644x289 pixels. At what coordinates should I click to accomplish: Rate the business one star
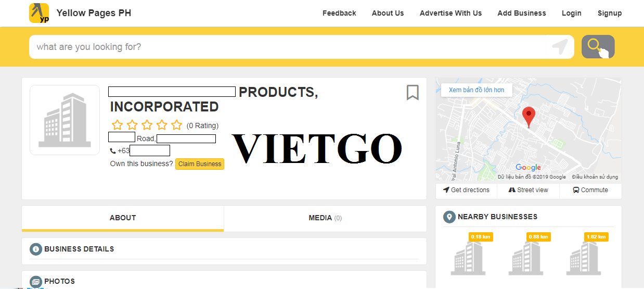pos(117,125)
